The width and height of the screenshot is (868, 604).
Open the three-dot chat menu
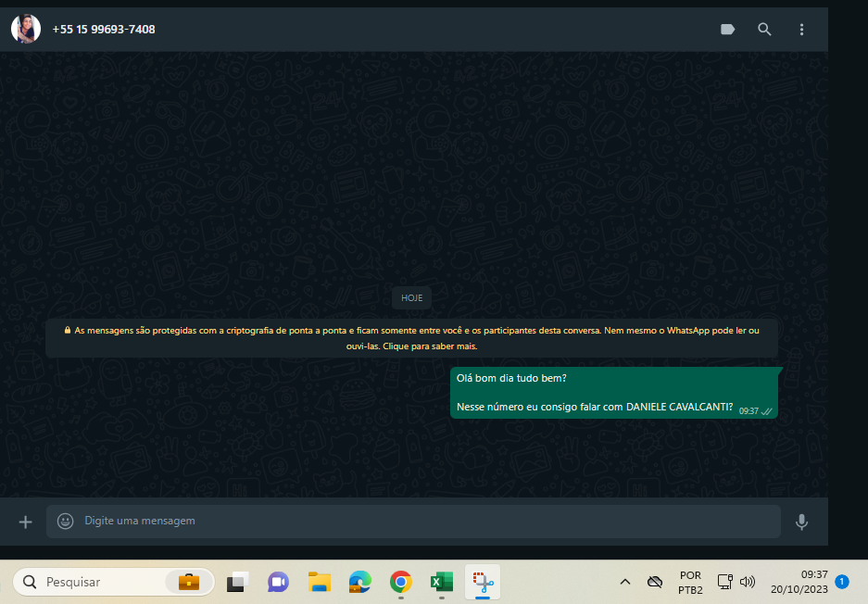click(801, 30)
